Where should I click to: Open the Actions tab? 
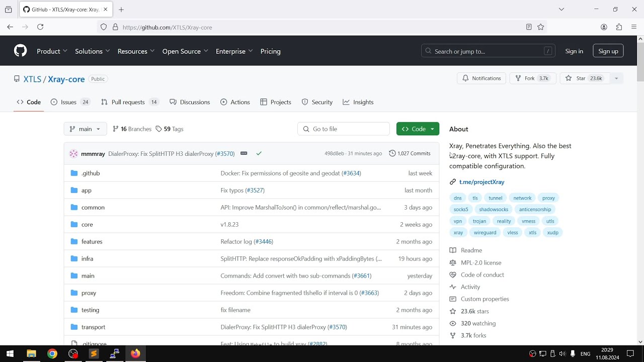pyautogui.click(x=235, y=102)
